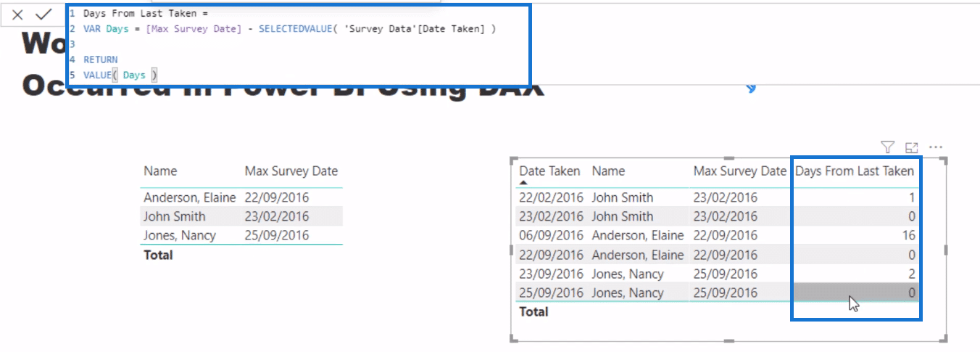Sort by Days From Last Taken header
The height and width of the screenshot is (352, 980).
[855, 171]
